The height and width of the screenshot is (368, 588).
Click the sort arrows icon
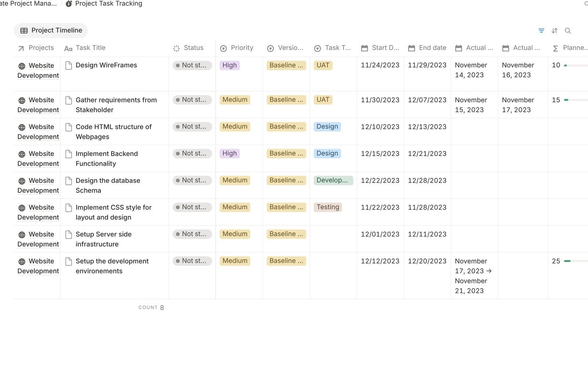click(x=555, y=31)
